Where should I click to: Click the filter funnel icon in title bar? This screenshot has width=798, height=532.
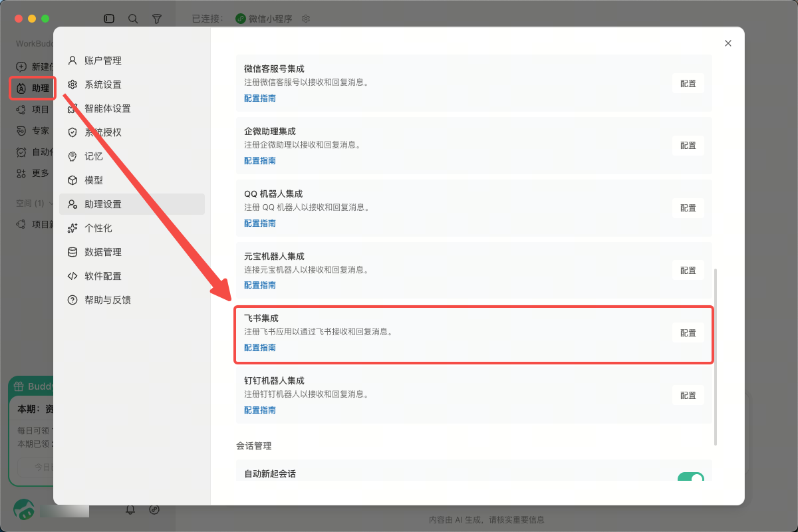click(x=156, y=19)
